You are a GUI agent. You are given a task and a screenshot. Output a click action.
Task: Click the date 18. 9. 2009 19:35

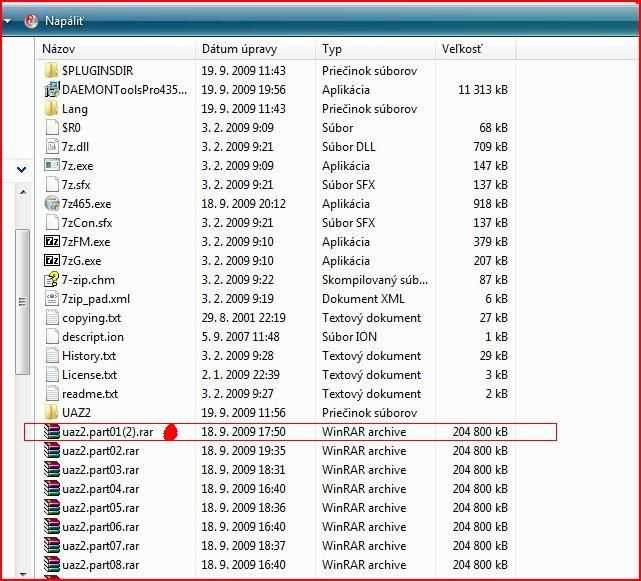243,451
